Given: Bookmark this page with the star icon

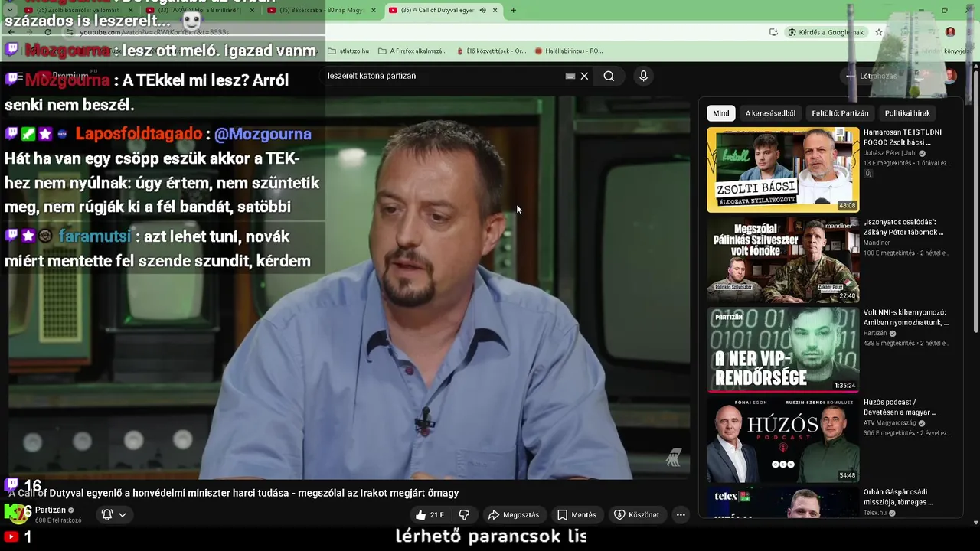Looking at the screenshot, I should (879, 32).
